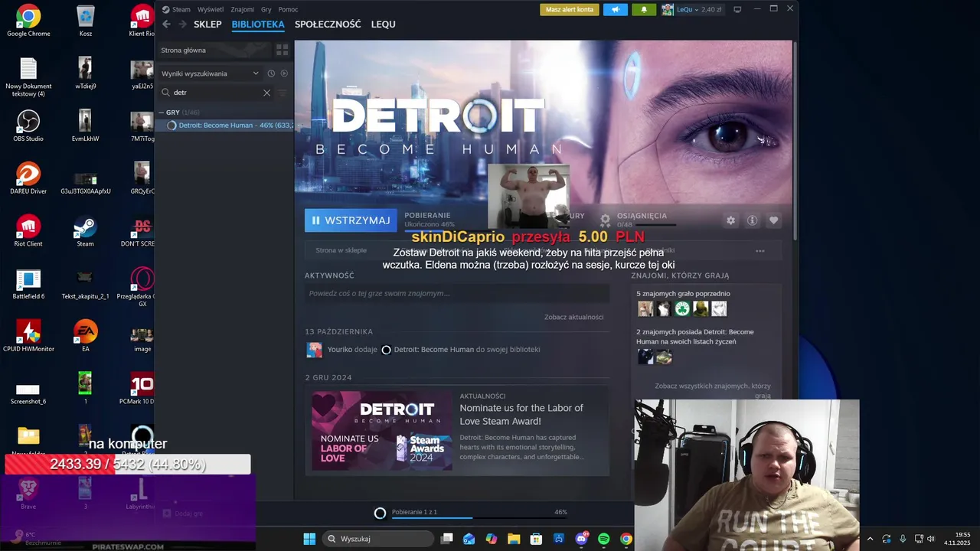Open 'Zobacz wszystkich znajomych, którzy grają' link
This screenshot has height=551, width=980.
point(713,390)
